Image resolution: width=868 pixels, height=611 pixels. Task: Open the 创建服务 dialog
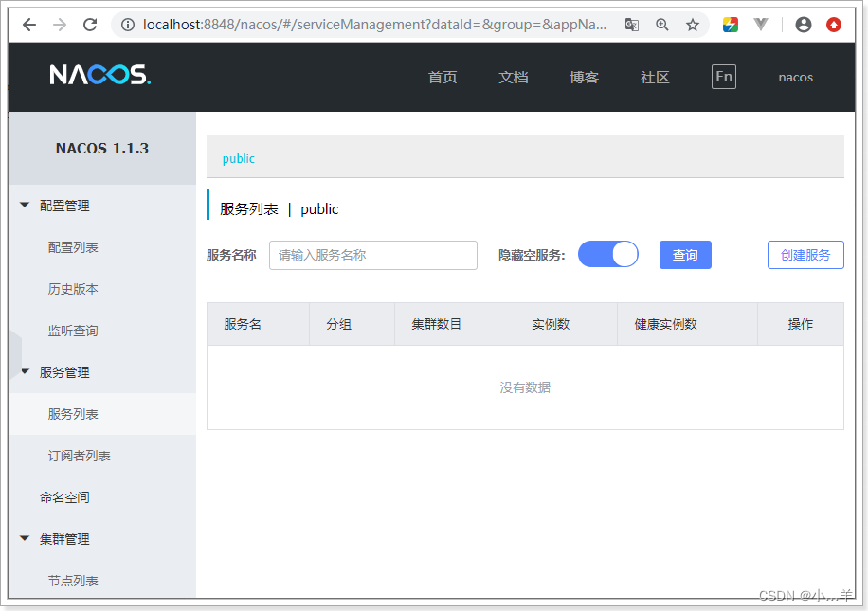coord(805,254)
